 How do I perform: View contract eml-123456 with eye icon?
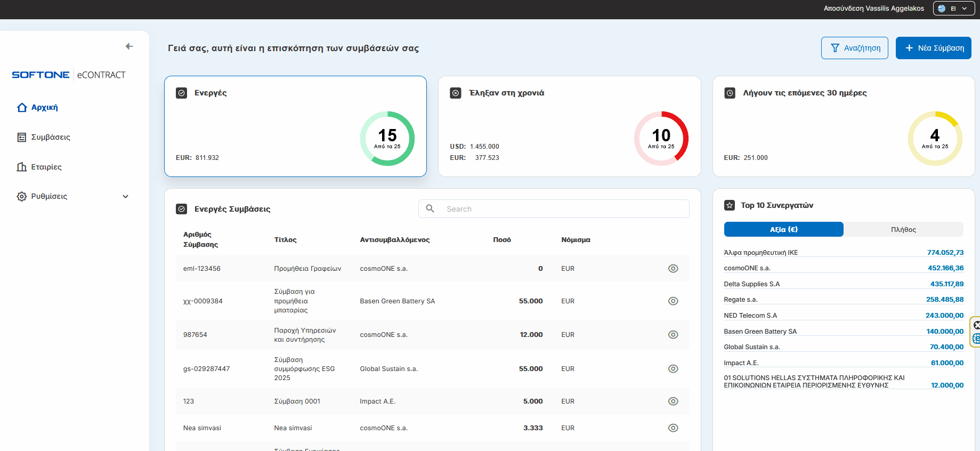[673, 269]
